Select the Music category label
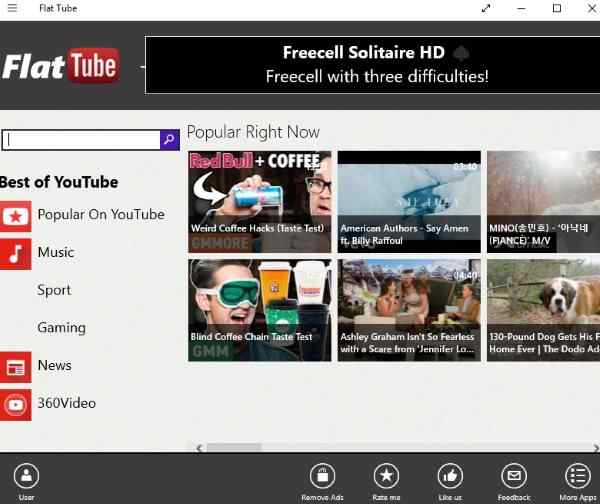Viewport: 600px width, 504px height. 56,252
